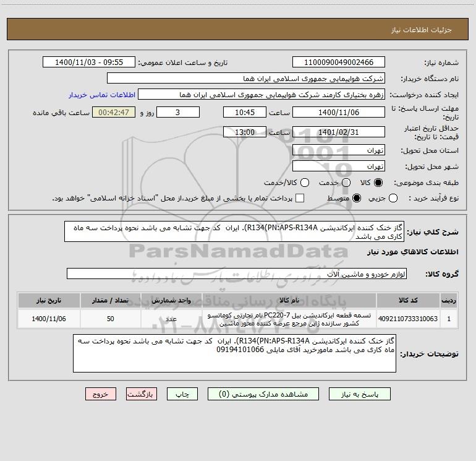Viewport: 476px width, 461px height.
Task: Select the خدمت radio option
Action: [x=346, y=183]
